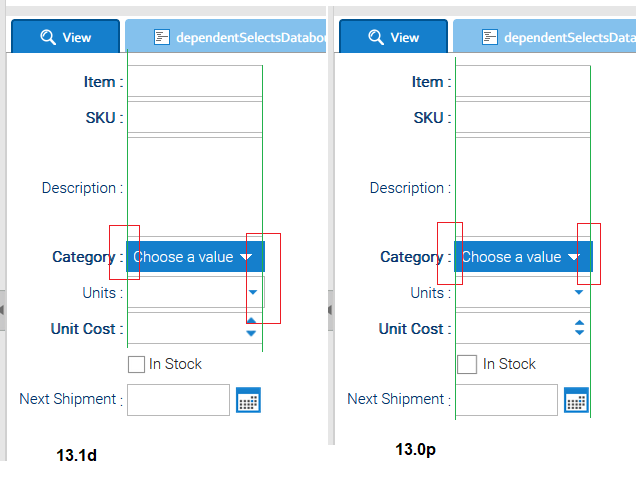Click Item field in left form
The height and width of the screenshot is (478, 636).
[x=195, y=81]
